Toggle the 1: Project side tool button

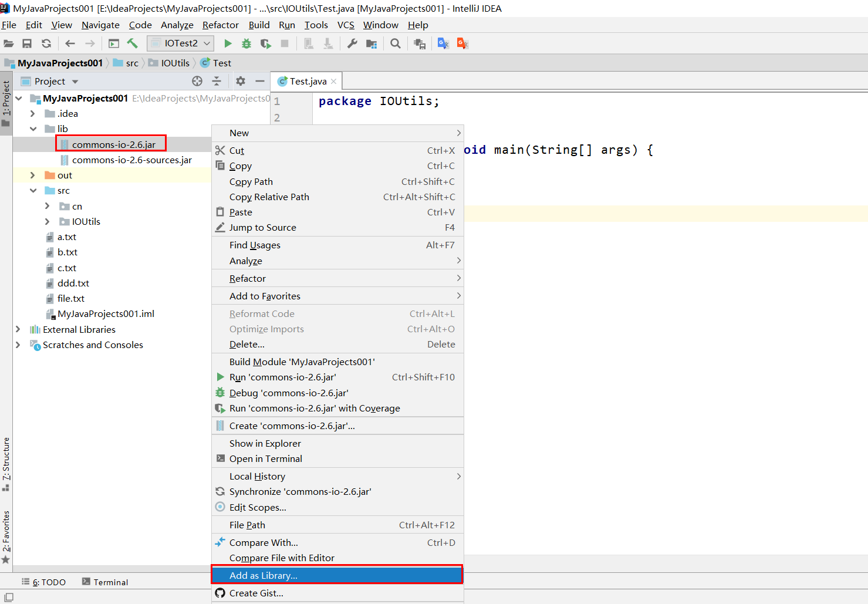pyautogui.click(x=6, y=103)
